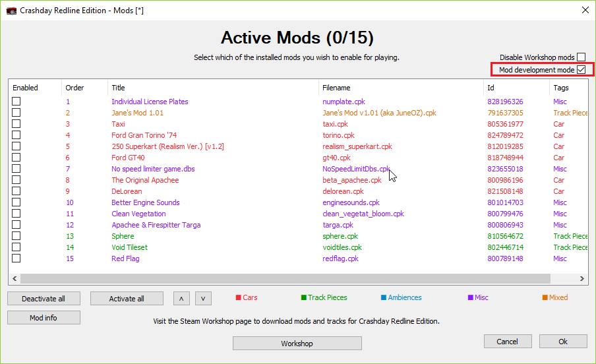The height and width of the screenshot is (364, 596).
Task: Move selected mod down with arrow button
Action: (x=203, y=299)
